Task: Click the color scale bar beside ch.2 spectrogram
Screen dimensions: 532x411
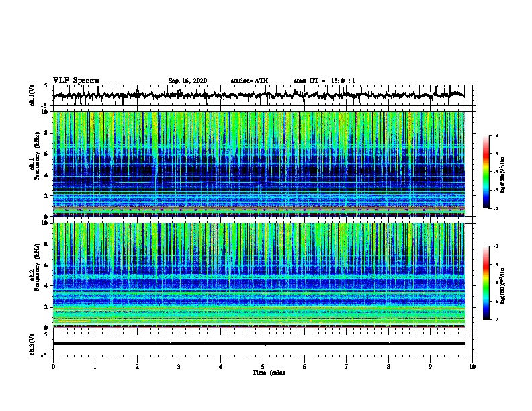Action: [x=486, y=283]
